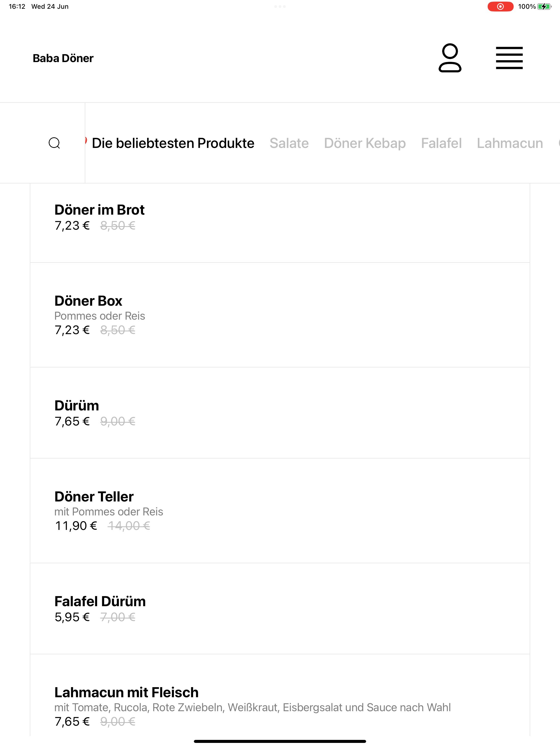This screenshot has width=560, height=747.
Task: Open the Döner Teller product
Action: 280,510
